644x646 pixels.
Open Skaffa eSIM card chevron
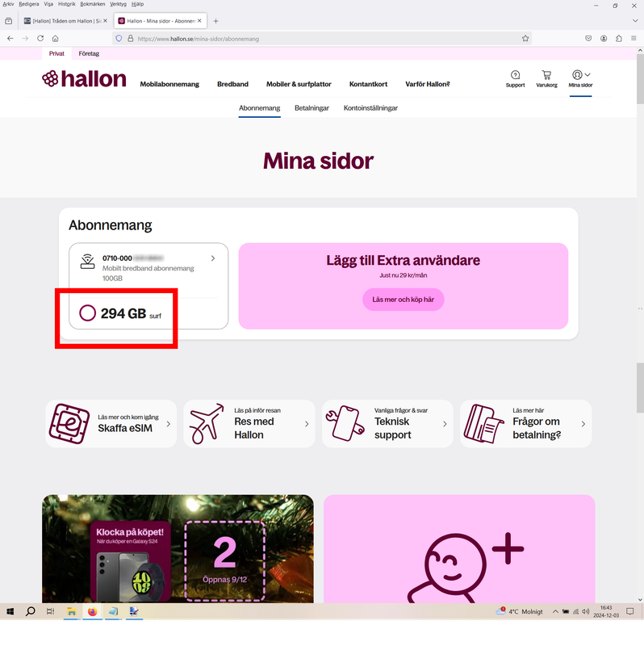168,423
